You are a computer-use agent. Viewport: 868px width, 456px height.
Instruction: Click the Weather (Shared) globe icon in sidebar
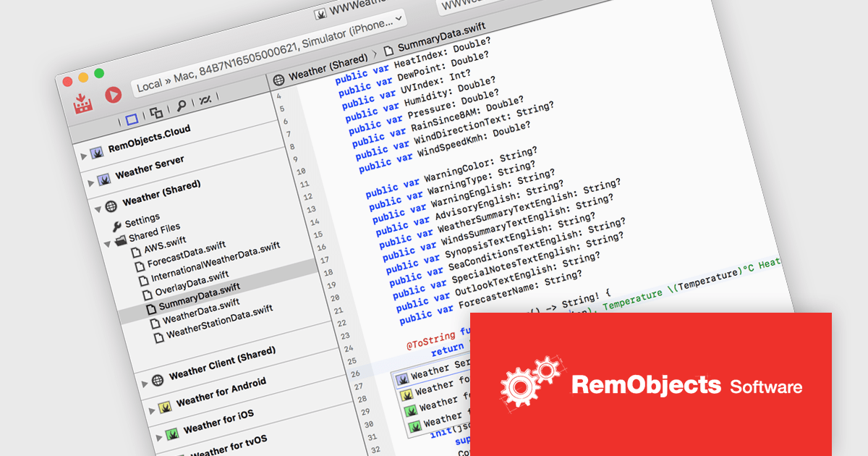(111, 206)
